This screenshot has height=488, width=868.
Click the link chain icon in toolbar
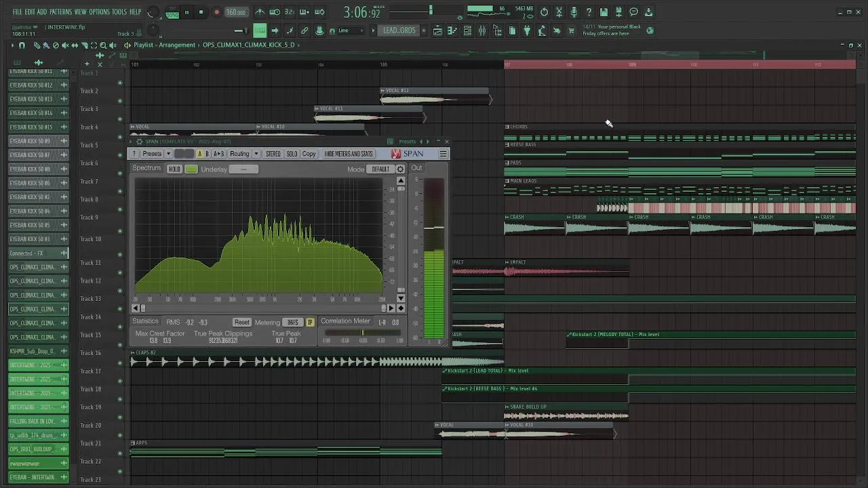tap(304, 30)
